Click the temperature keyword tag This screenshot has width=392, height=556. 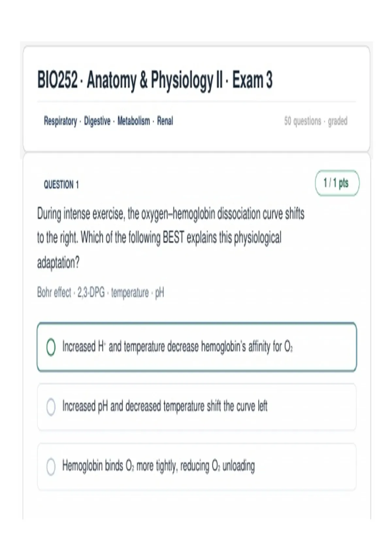point(130,292)
